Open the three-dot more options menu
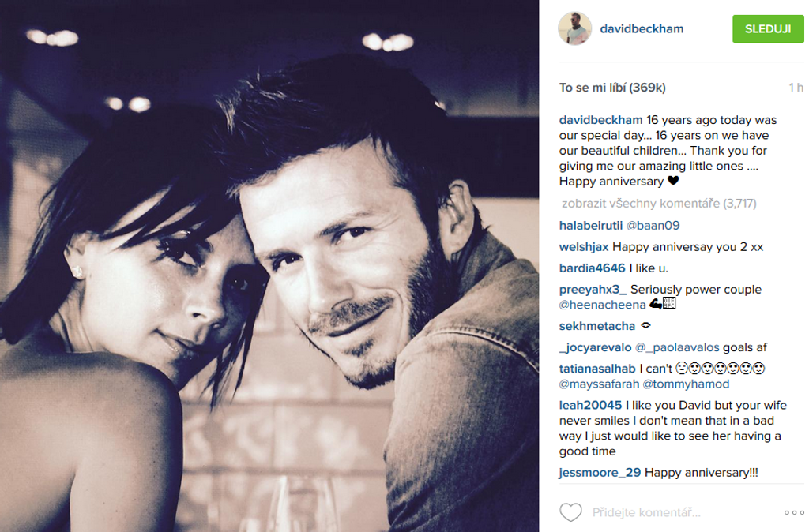 click(x=794, y=512)
